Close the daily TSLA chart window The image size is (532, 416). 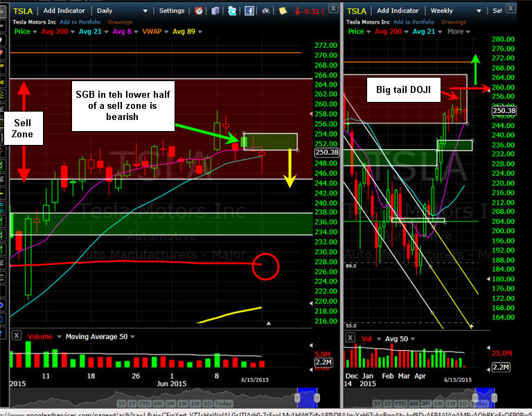(333, 8)
